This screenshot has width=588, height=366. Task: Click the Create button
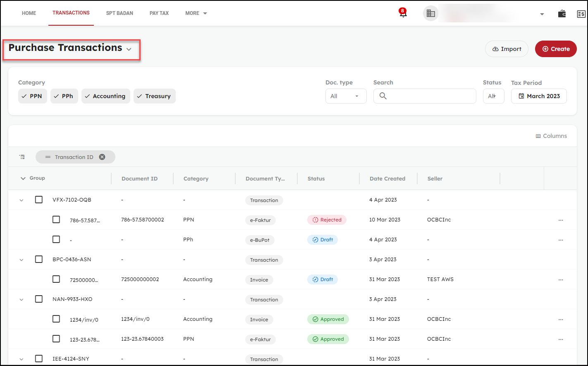[x=555, y=49]
